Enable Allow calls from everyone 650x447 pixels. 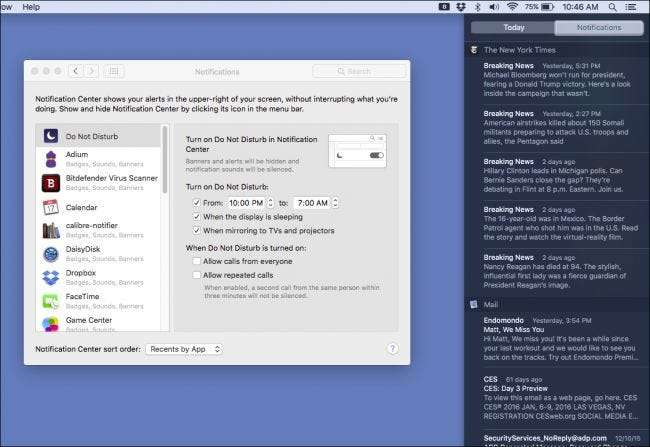point(196,261)
